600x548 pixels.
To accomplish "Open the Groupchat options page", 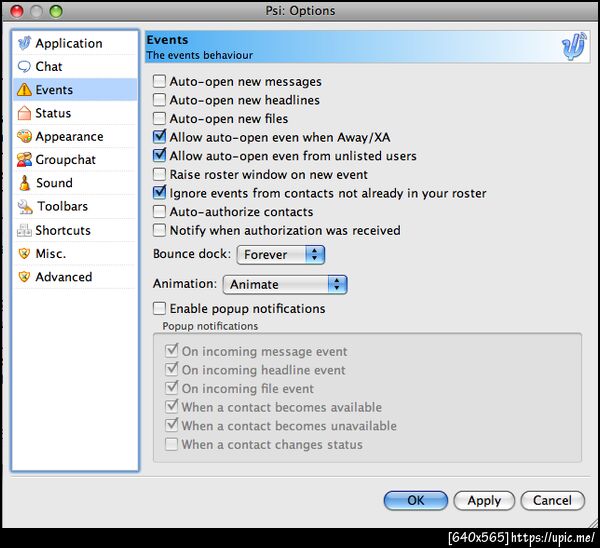I will click(75, 160).
